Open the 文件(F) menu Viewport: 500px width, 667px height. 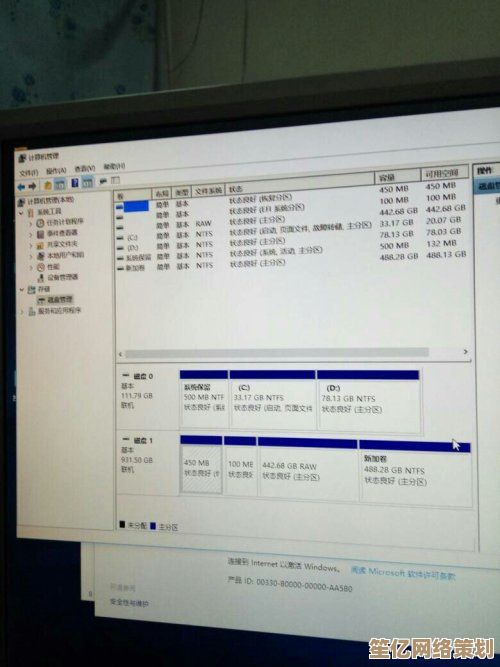pos(29,173)
